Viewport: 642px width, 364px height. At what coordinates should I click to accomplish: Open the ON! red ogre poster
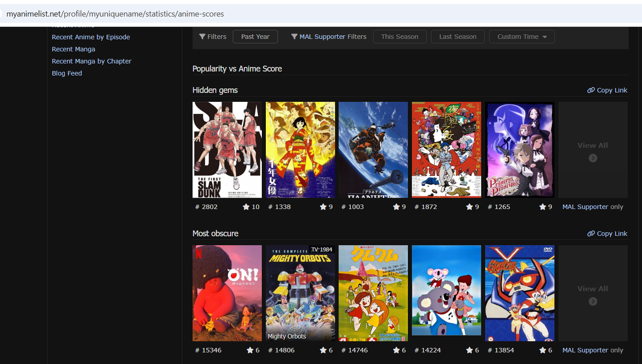pyautogui.click(x=227, y=293)
